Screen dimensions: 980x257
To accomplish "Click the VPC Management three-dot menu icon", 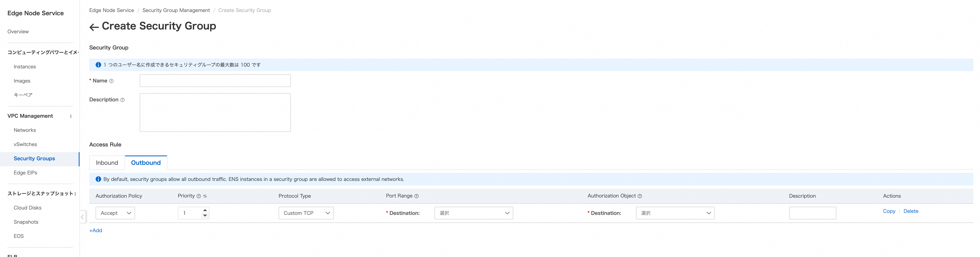I will (x=71, y=116).
